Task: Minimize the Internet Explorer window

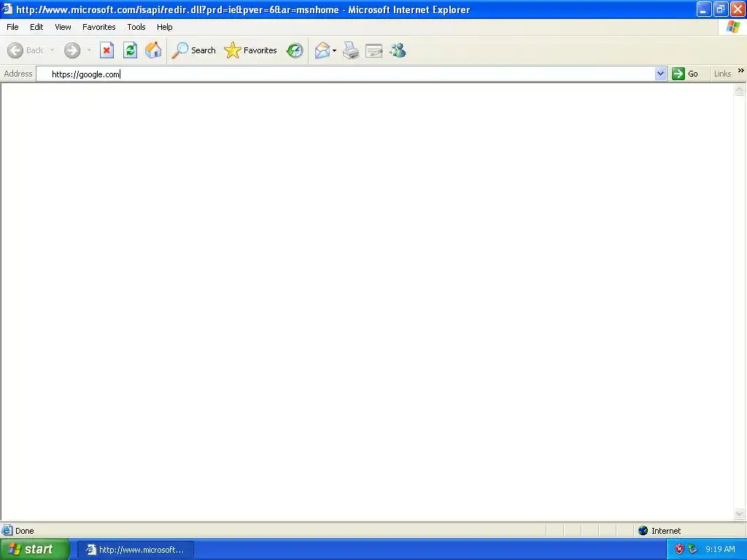Action: [703, 9]
